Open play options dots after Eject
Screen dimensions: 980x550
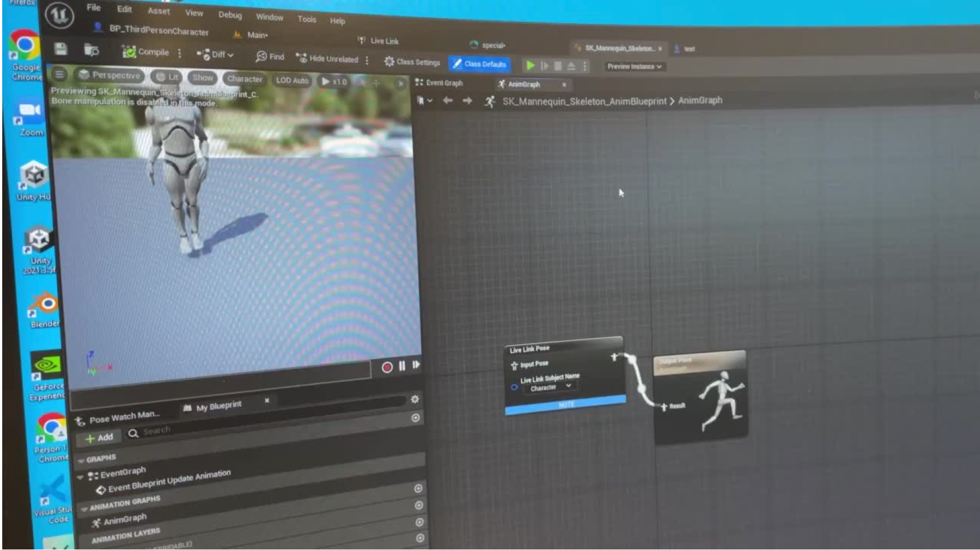pos(585,66)
